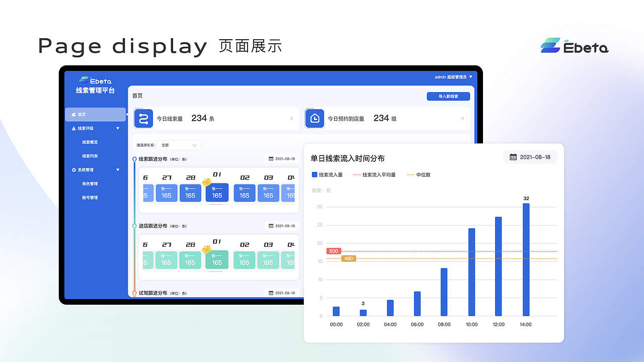This screenshot has height=362, width=644.
Task: Click the calendar icon next to 进店跟进分布 date
Action: tap(270, 226)
